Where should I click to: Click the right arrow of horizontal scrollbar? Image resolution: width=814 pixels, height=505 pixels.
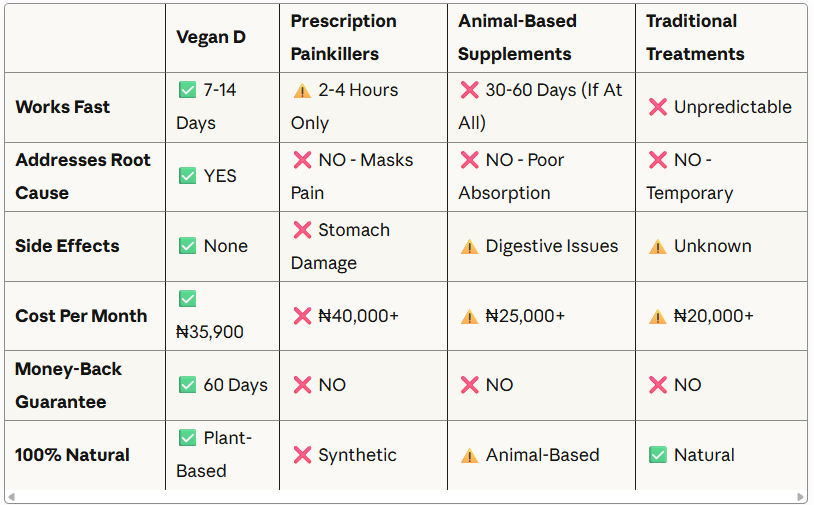[802, 497]
